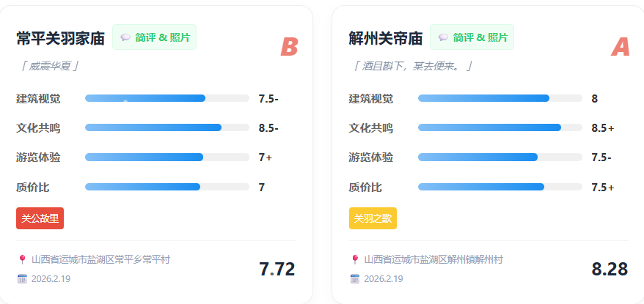
Task: Click the yellow 关羽之歌 tag
Action: click(373, 218)
